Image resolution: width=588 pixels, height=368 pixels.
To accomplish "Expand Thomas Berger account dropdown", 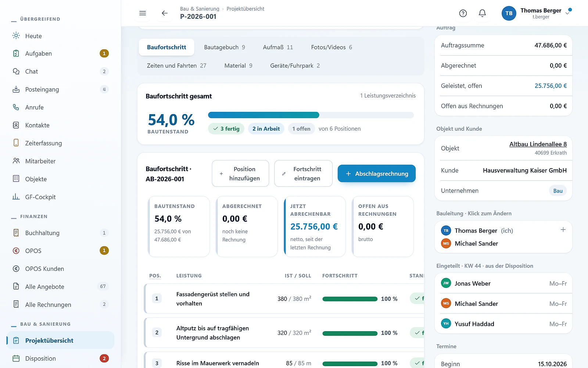I will 567,13.
